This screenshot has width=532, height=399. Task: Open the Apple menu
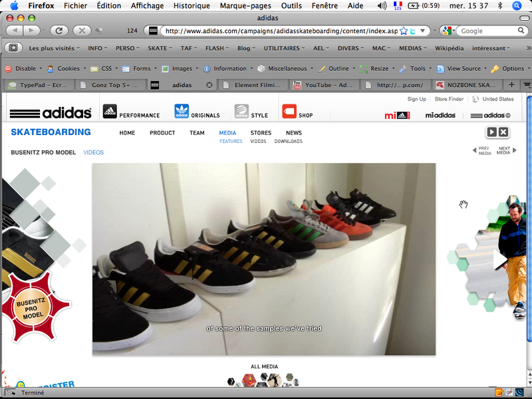[15, 5]
